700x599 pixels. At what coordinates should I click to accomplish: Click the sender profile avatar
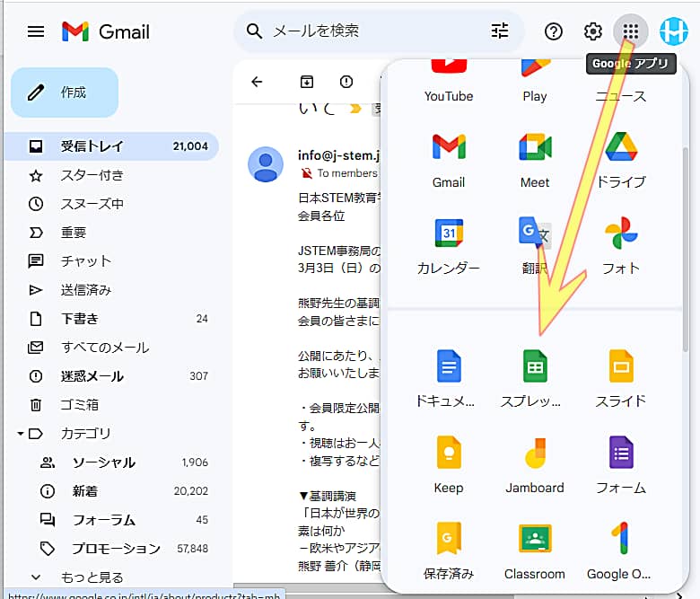266,164
